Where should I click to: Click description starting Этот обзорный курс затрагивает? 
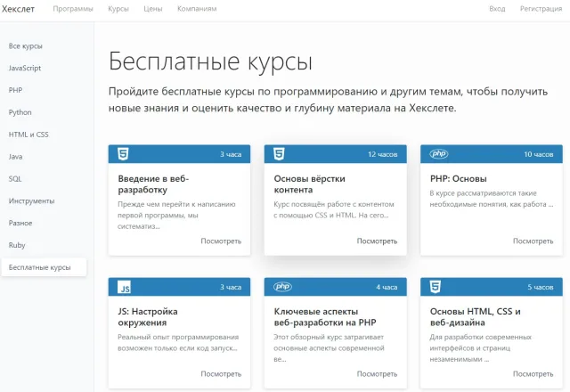coord(329,348)
